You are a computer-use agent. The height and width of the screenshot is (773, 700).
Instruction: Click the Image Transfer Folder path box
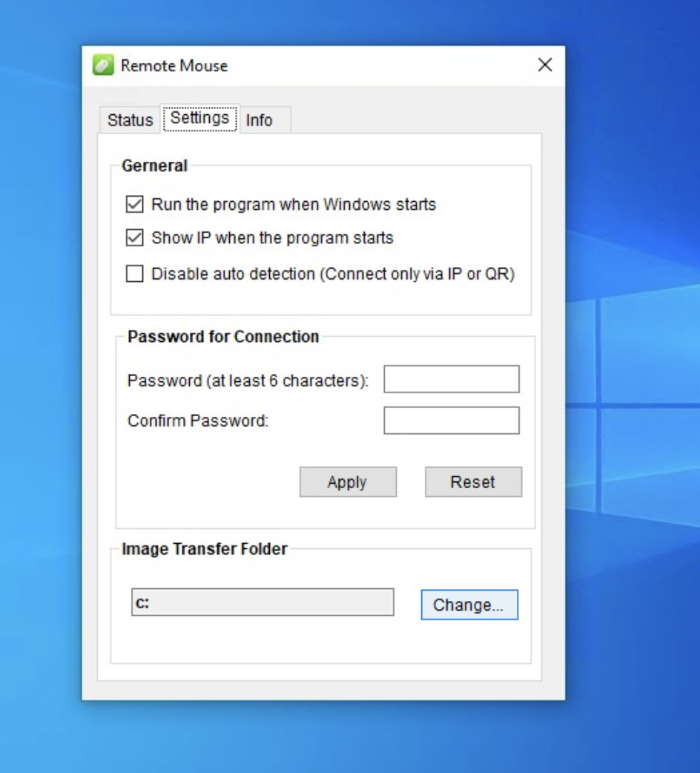pyautogui.click(x=262, y=602)
